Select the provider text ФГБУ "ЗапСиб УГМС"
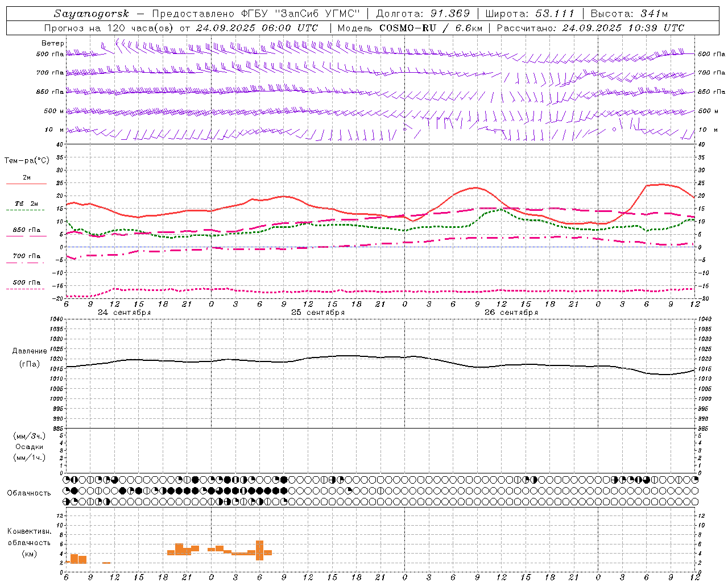The width and height of the screenshot is (728, 582). [301, 14]
